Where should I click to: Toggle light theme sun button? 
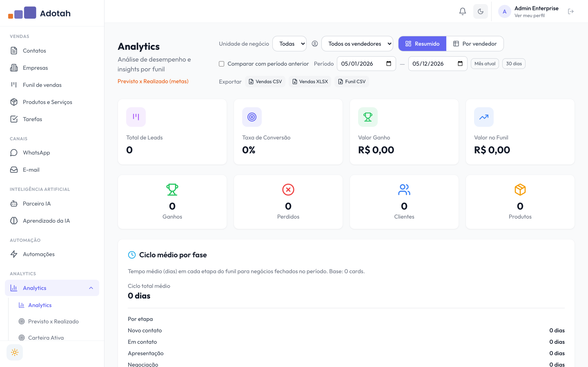(14, 352)
